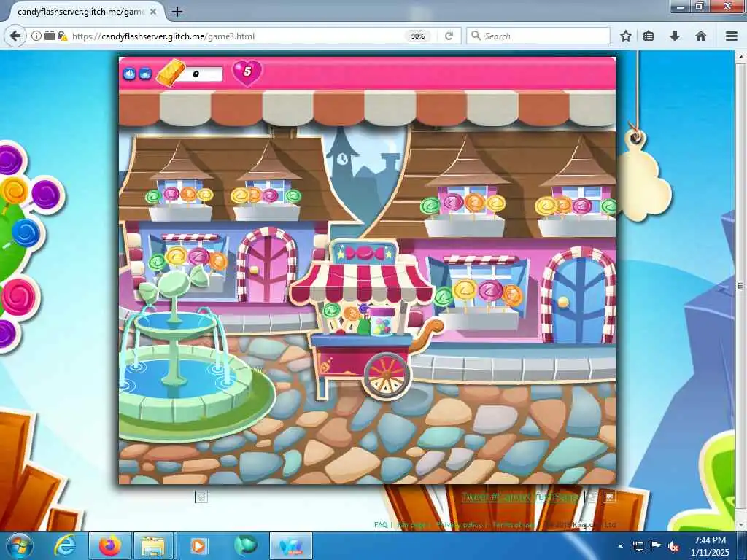Switch to Firefox on the taskbar
Viewport: 747px width, 560px height.
point(109,545)
